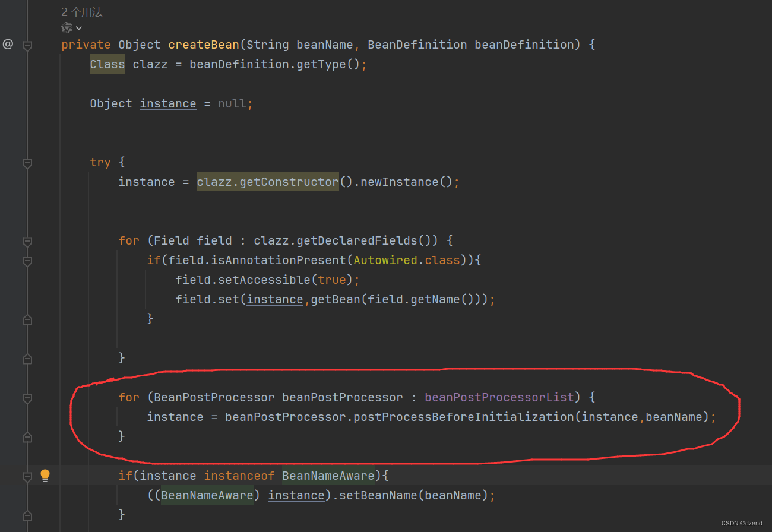Click fold end marker of BeanPostProcessor loop
Image resolution: width=772 pixels, height=532 pixels.
coord(27,437)
